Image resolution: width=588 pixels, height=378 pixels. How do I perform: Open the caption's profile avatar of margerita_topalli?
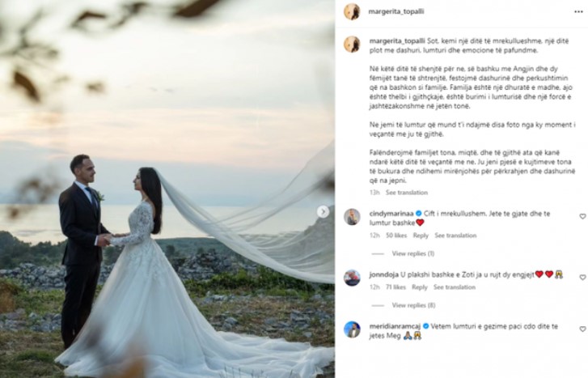click(352, 45)
